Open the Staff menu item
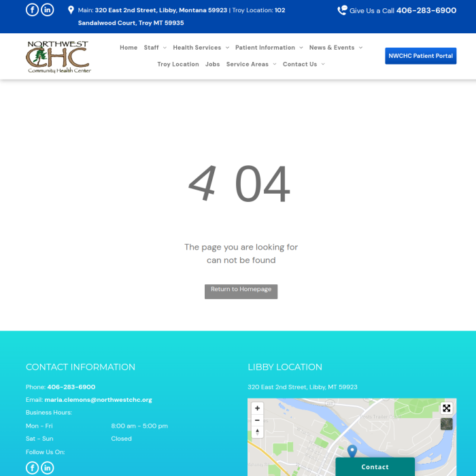The image size is (476, 476). tap(151, 48)
